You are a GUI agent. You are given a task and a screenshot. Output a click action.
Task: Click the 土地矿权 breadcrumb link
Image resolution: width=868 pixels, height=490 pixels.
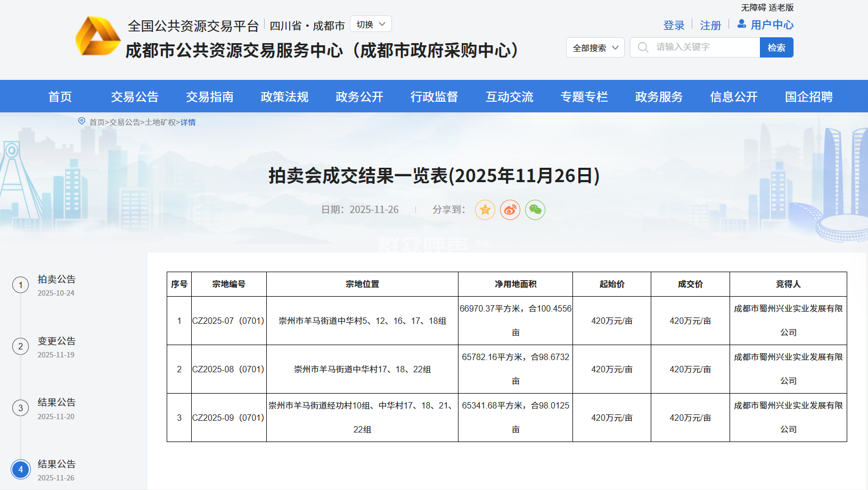coord(160,123)
